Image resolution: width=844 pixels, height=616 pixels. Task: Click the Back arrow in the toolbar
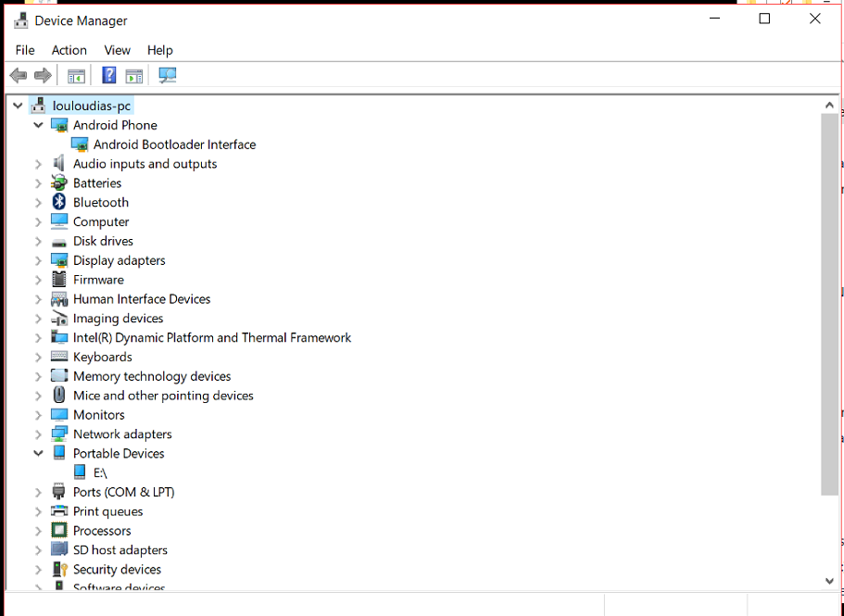coord(18,76)
